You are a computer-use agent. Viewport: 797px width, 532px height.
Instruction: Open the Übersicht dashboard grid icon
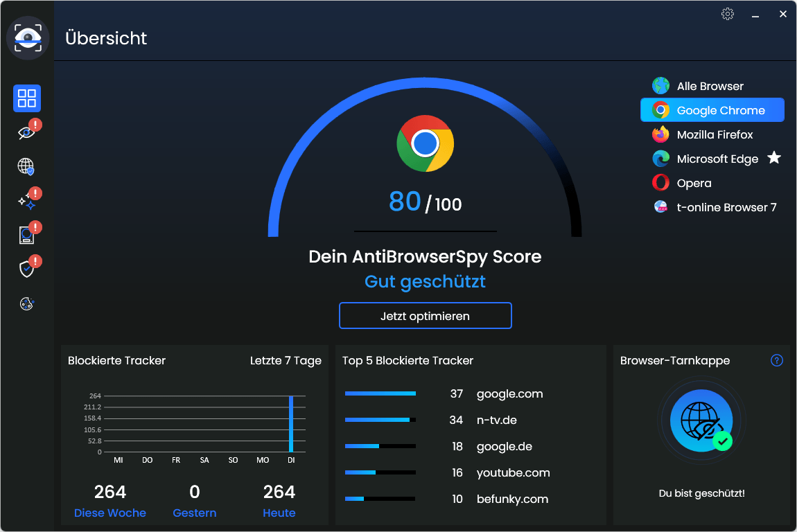click(27, 98)
